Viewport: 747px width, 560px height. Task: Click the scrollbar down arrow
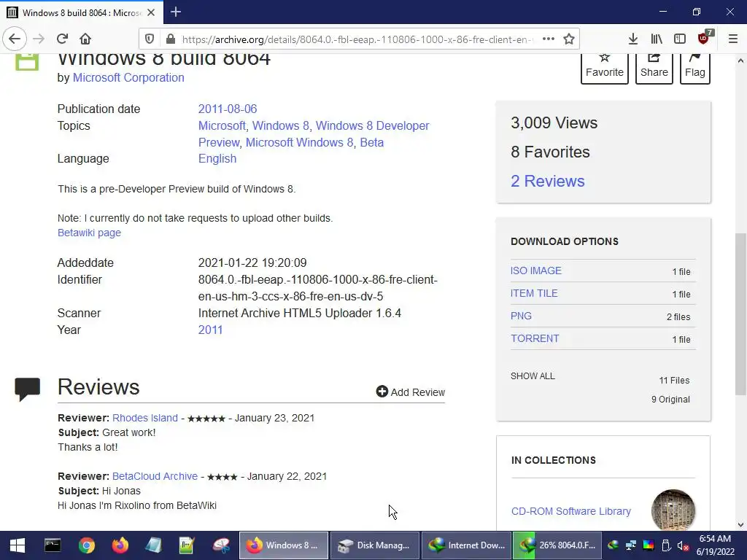click(740, 525)
